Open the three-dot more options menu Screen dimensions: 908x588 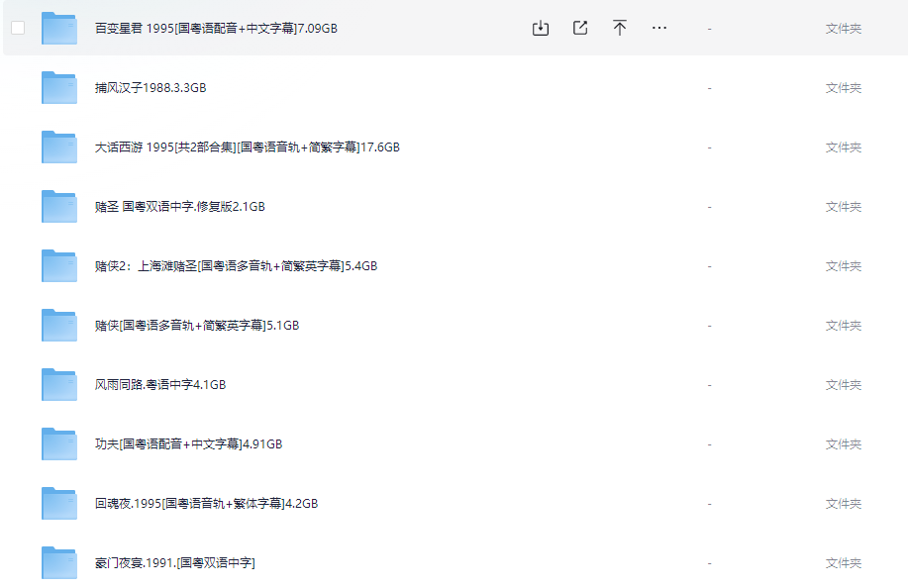tap(659, 29)
